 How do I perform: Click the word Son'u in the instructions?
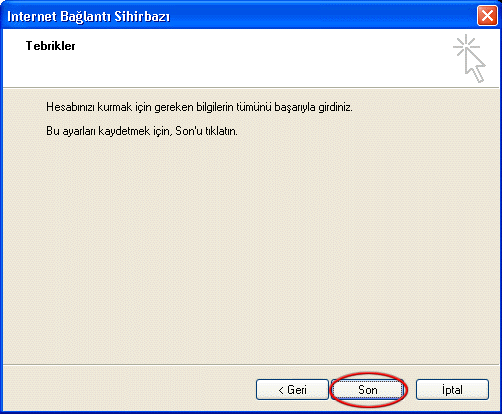(189, 131)
